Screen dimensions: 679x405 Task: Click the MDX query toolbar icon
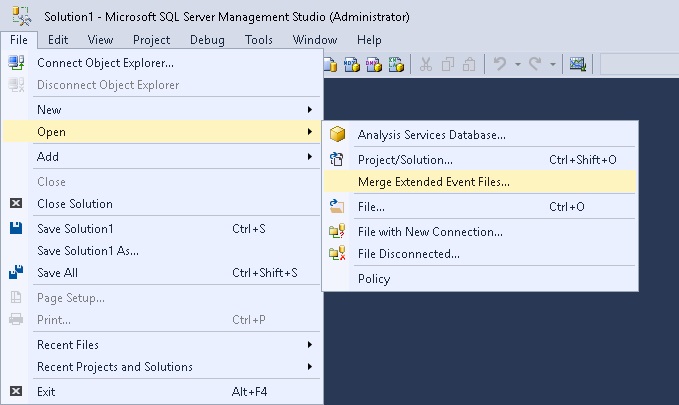[351, 65]
